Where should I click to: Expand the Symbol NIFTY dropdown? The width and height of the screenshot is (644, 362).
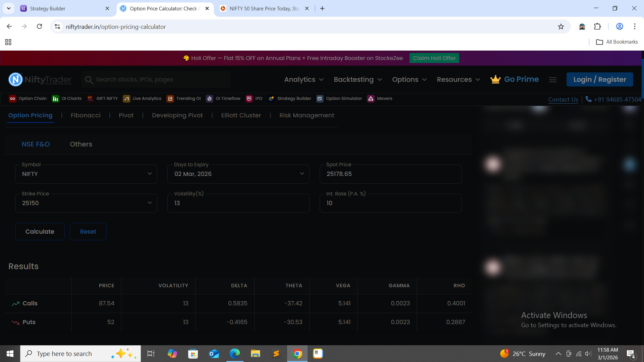tap(150, 174)
